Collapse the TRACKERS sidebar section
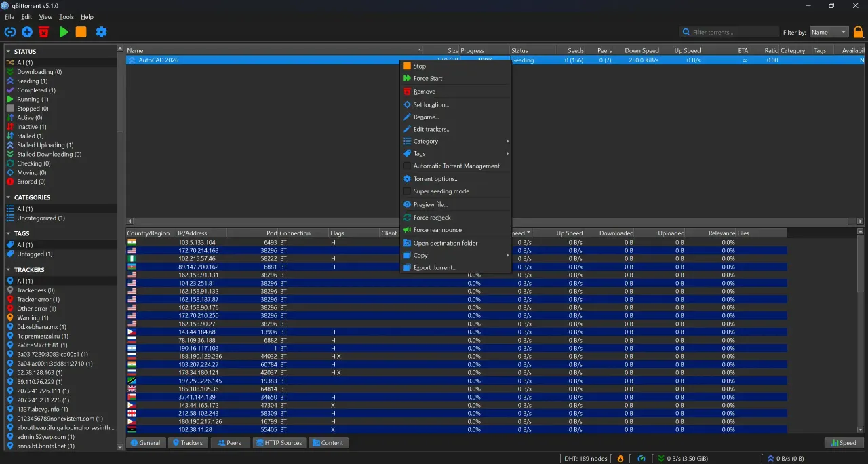868x464 pixels. pyautogui.click(x=9, y=270)
